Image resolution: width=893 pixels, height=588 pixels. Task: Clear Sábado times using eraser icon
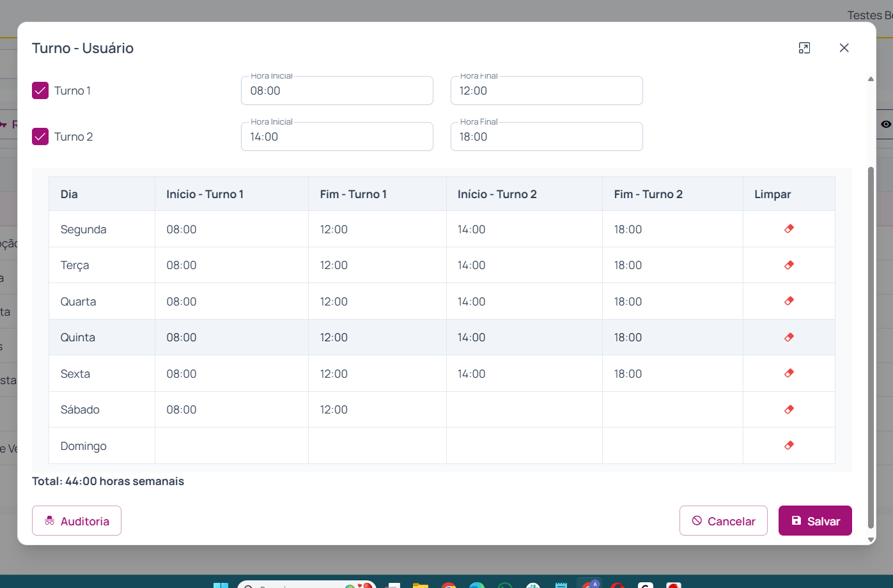click(x=789, y=410)
